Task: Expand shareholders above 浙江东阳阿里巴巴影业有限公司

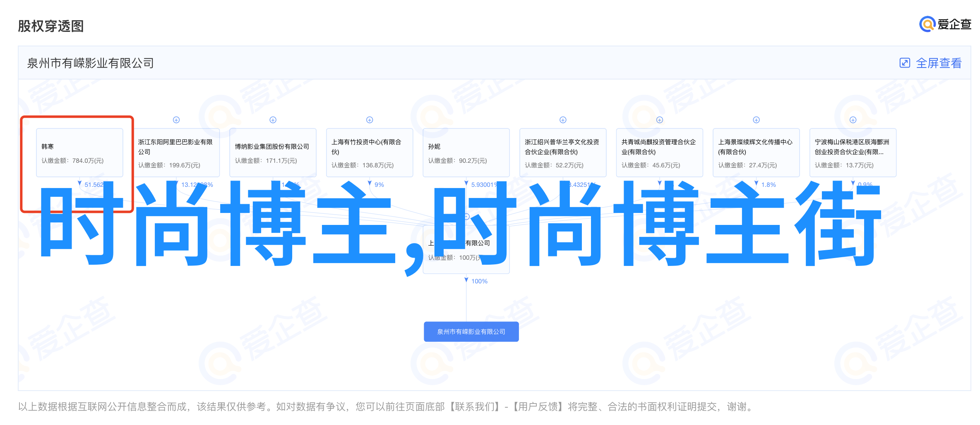Action: pos(176,120)
